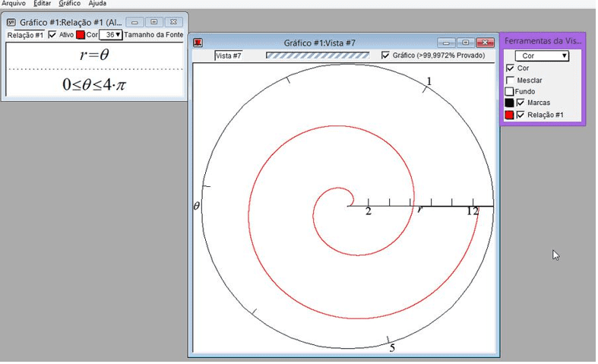Click the black Marcas color swatch

coord(509,103)
